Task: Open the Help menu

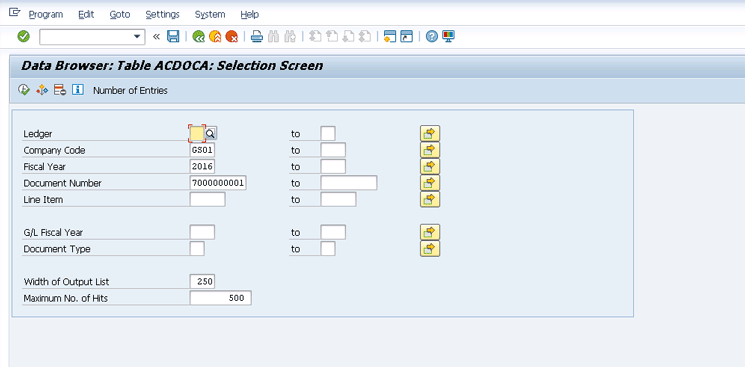Action: point(249,15)
